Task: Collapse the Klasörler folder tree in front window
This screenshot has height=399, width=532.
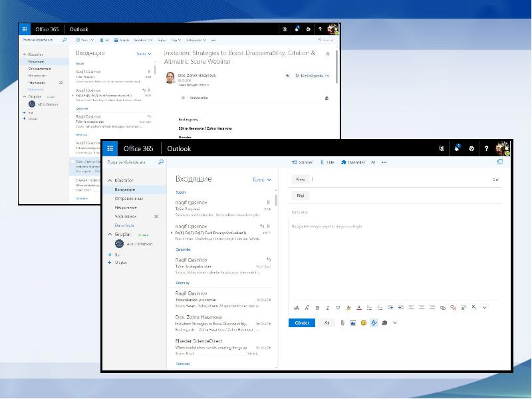Action: pyautogui.click(x=110, y=180)
